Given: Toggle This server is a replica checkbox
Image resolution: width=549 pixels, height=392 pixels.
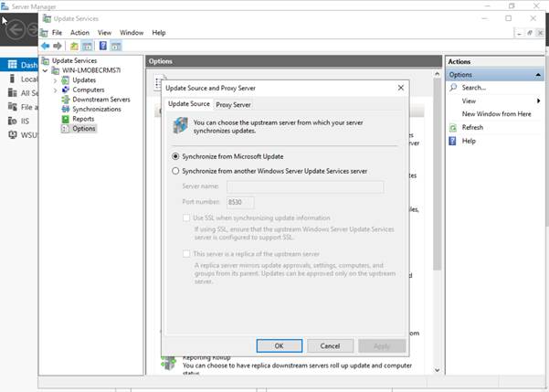Looking at the screenshot, I should (186, 254).
